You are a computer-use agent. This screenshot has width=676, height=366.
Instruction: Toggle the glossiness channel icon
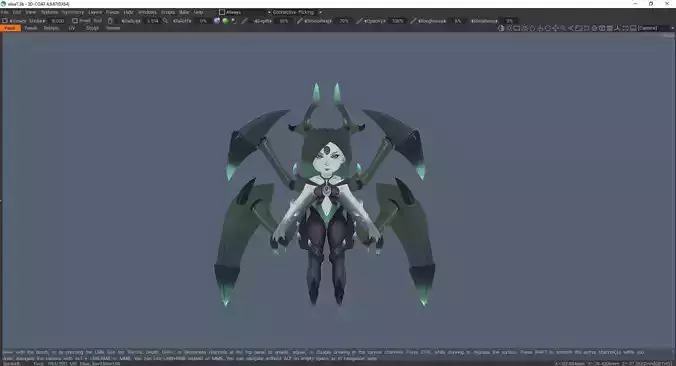[x=233, y=21]
